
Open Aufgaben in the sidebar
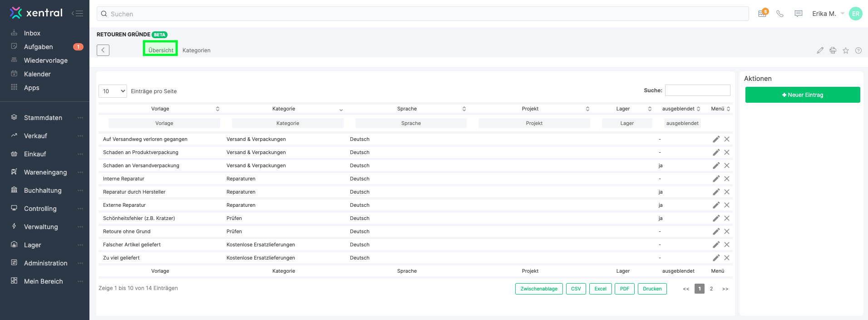[39, 47]
